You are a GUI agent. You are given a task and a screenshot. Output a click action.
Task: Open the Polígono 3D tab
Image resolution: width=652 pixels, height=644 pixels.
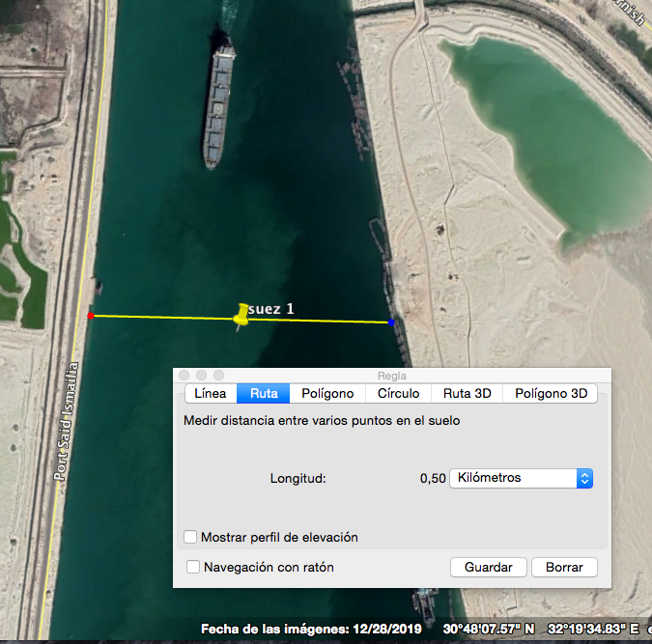point(551,393)
